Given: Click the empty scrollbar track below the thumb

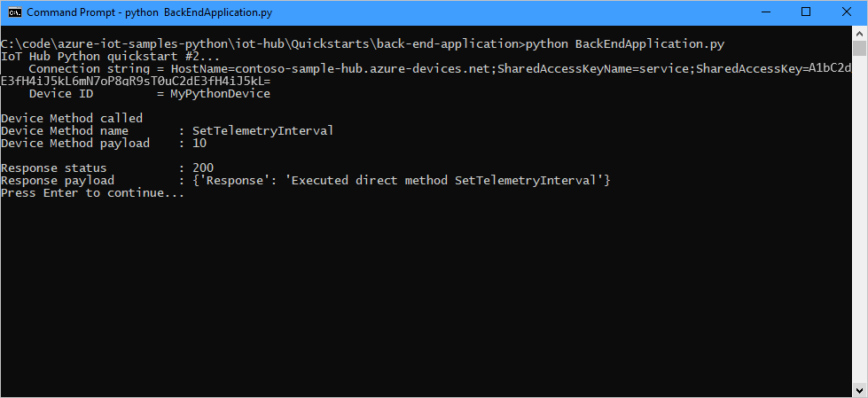Looking at the screenshot, I should 859,222.
